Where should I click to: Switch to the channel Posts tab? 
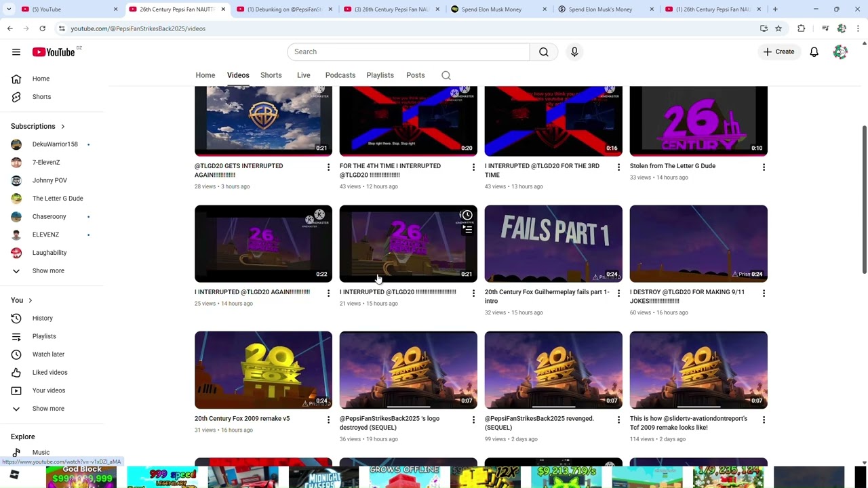pyautogui.click(x=416, y=75)
